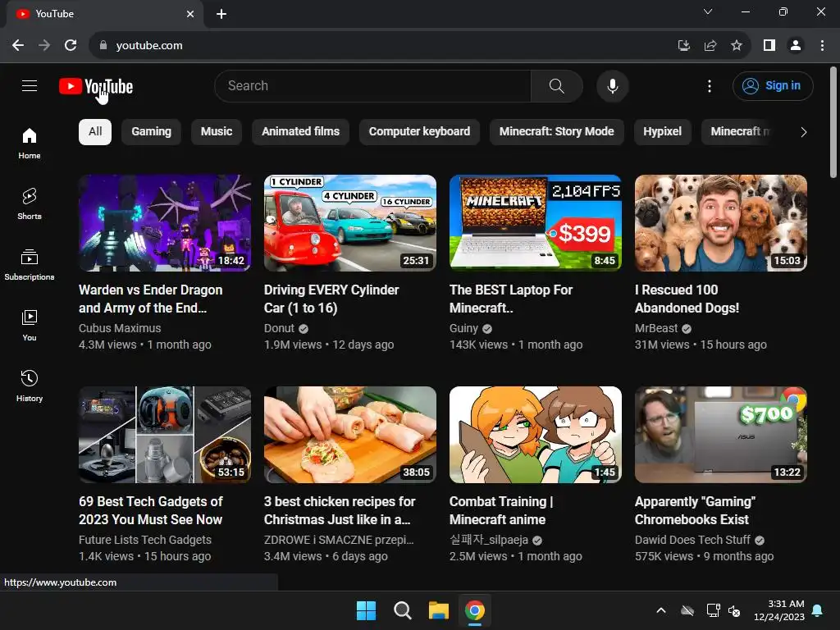Start voice search with microphone icon
Image resolution: width=840 pixels, height=630 pixels.
click(612, 85)
